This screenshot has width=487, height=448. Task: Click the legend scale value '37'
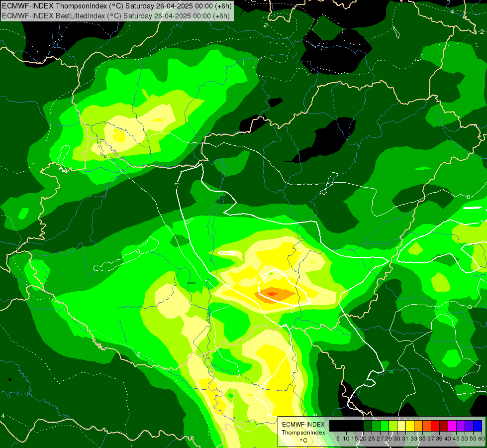click(x=431, y=439)
